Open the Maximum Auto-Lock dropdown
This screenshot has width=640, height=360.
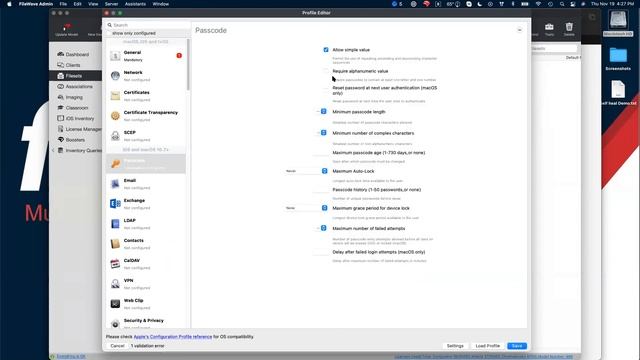[306, 171]
